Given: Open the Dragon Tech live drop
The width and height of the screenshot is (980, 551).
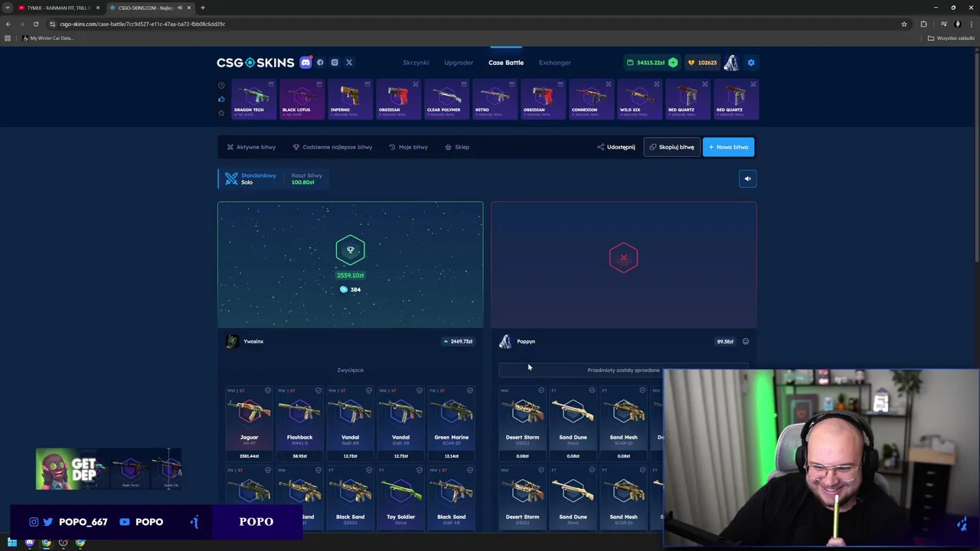Looking at the screenshot, I should [253, 99].
